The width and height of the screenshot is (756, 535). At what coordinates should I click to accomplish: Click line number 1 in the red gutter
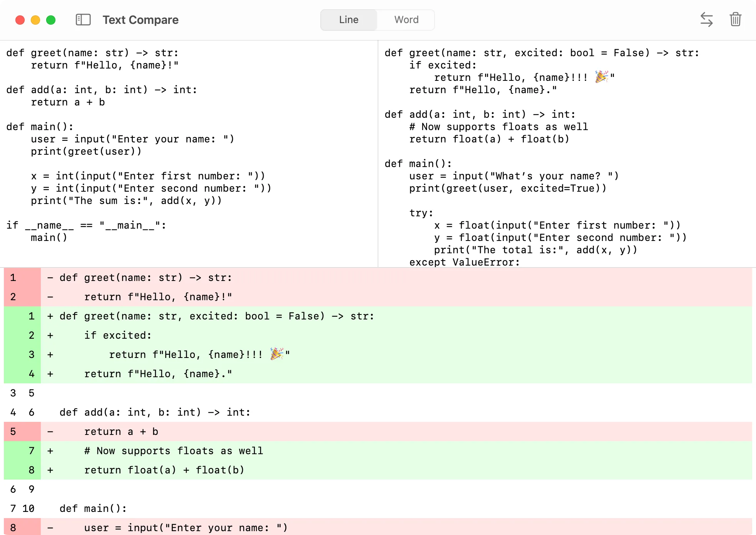13,278
